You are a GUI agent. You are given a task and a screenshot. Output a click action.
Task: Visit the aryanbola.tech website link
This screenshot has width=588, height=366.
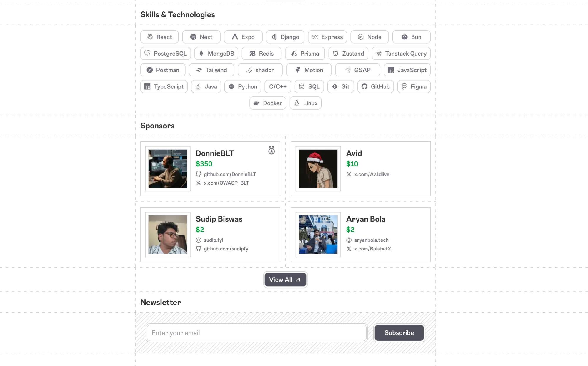pos(371,240)
